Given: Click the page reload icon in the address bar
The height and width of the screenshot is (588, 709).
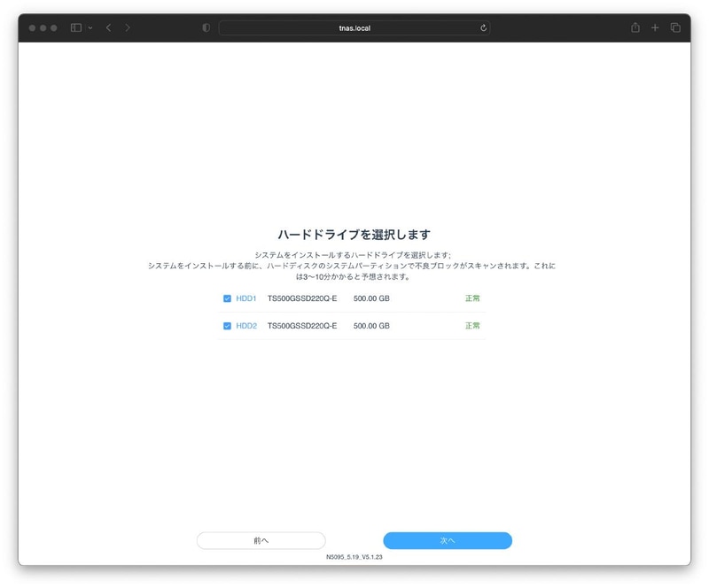Looking at the screenshot, I should coord(482,27).
